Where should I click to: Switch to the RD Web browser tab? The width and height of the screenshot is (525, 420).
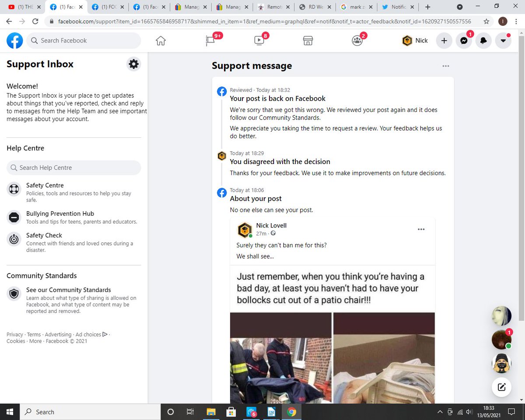pos(314,7)
